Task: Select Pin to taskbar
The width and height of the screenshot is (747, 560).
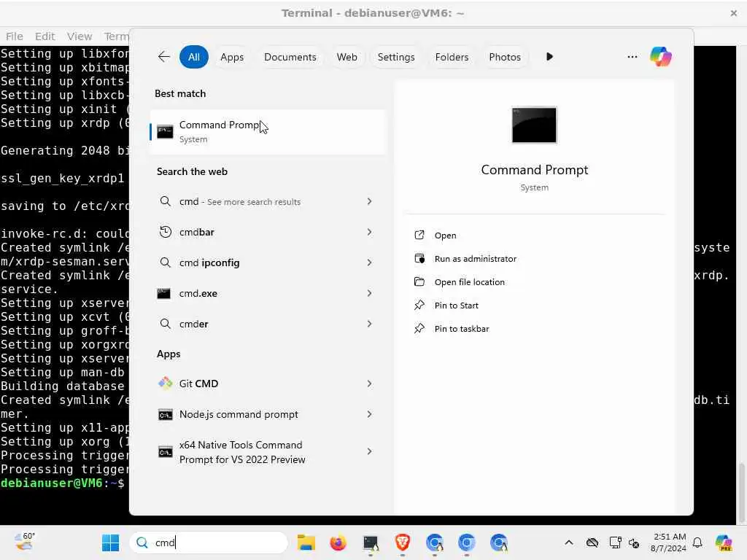Action: [x=461, y=329]
